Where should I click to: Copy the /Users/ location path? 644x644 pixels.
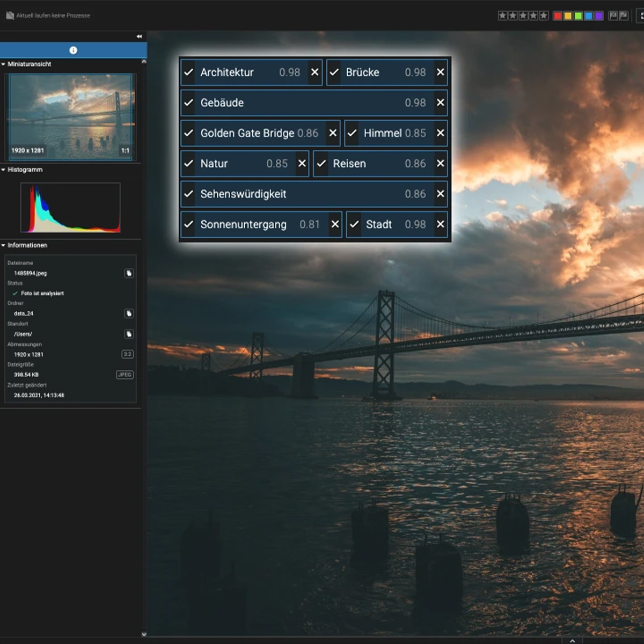pos(129,334)
